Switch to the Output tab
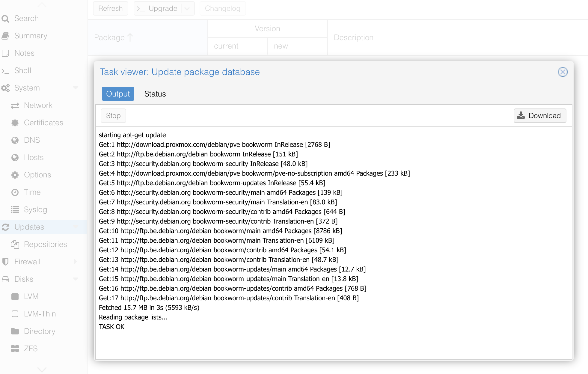 click(x=118, y=94)
